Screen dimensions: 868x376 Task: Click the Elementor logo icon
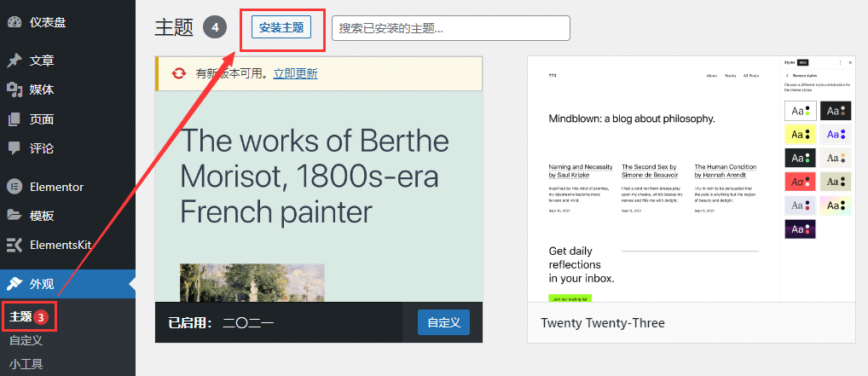pyautogui.click(x=14, y=186)
